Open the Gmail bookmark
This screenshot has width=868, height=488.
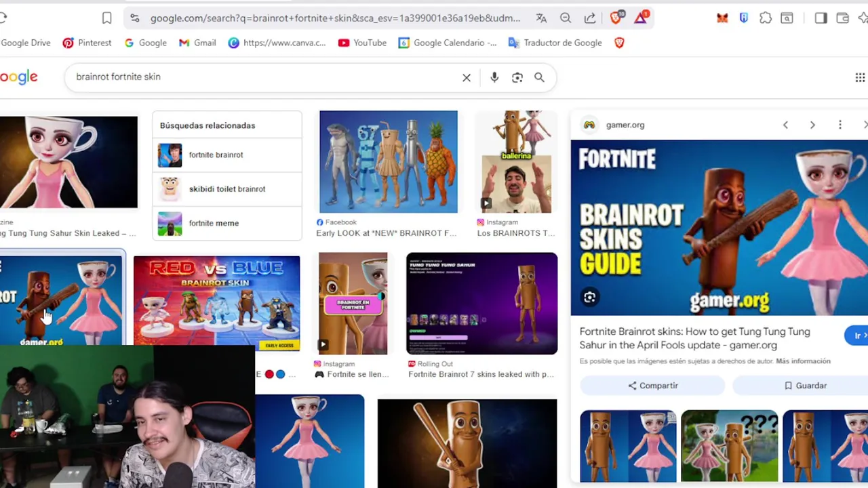[197, 43]
